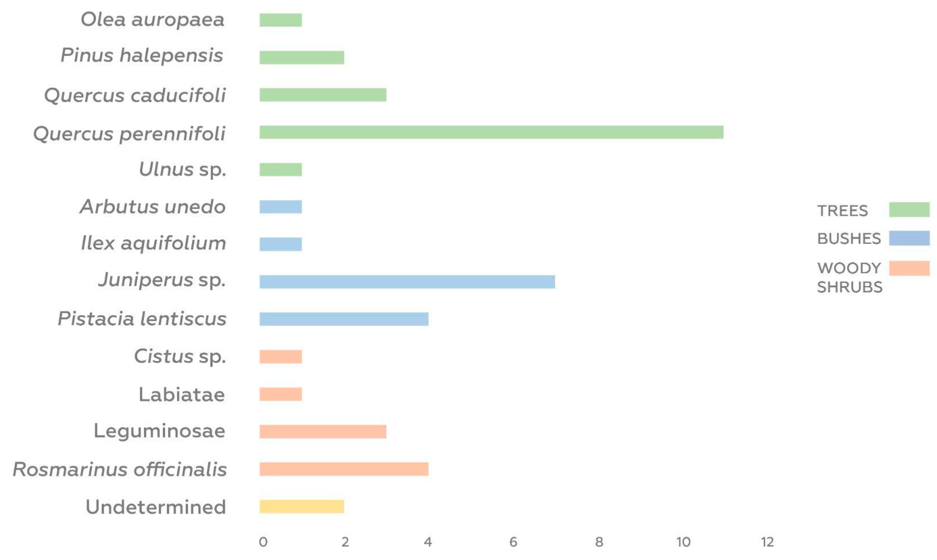Click the Leguminosae bar
The height and width of the screenshot is (560, 937).
click(x=323, y=432)
